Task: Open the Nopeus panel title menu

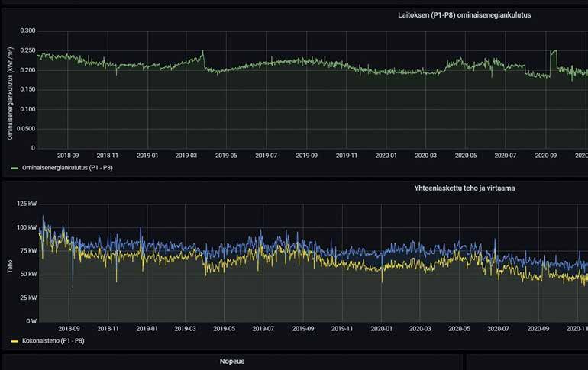Action: tap(231, 362)
